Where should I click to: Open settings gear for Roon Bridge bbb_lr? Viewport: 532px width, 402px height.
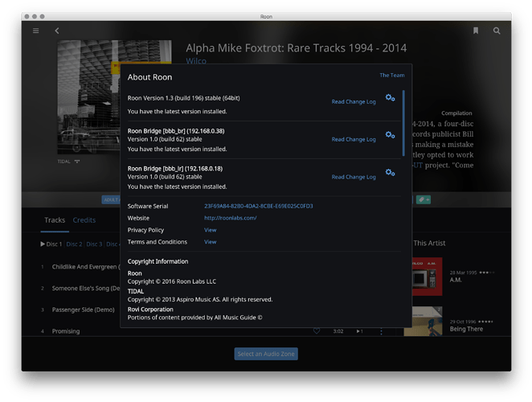coord(391,173)
